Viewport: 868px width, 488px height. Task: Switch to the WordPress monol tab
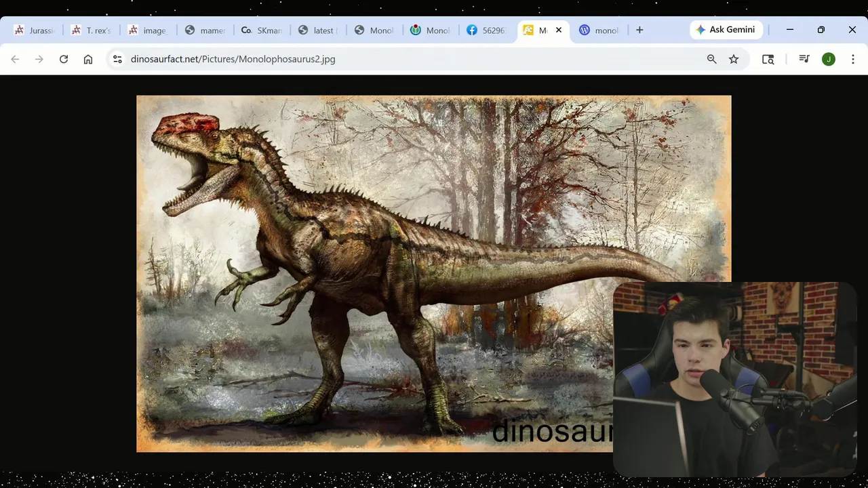pos(599,30)
